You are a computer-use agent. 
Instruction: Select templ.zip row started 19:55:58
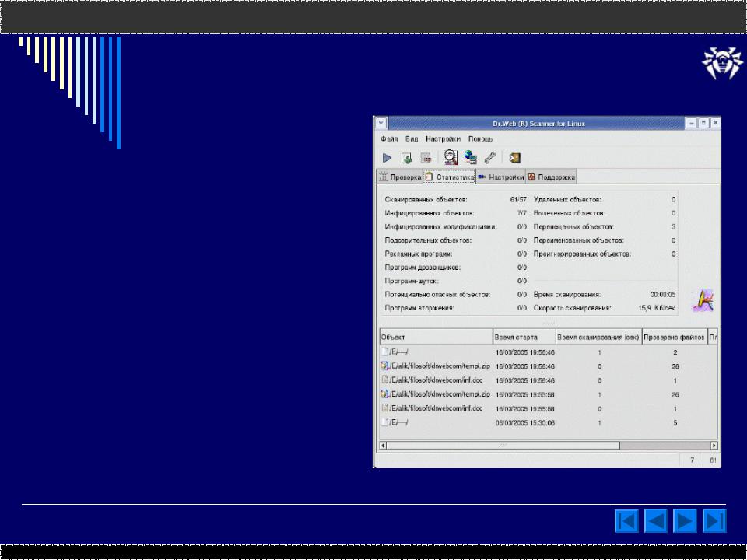pyautogui.click(x=549, y=395)
